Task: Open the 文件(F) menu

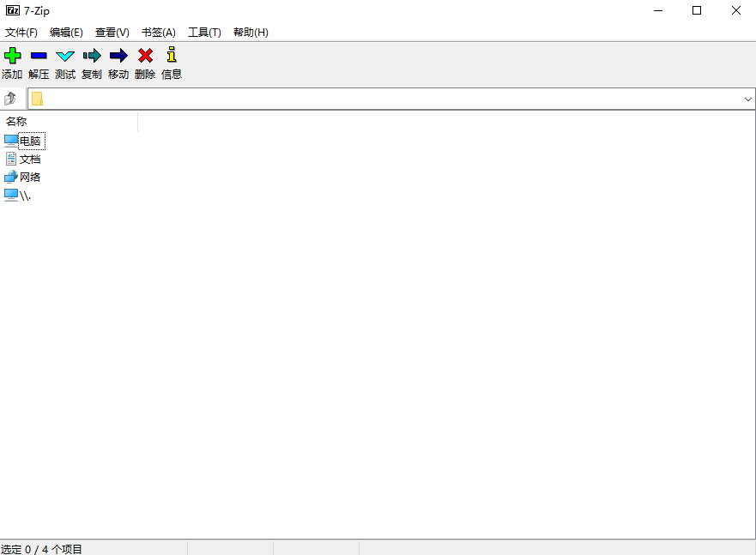Action: (x=21, y=33)
